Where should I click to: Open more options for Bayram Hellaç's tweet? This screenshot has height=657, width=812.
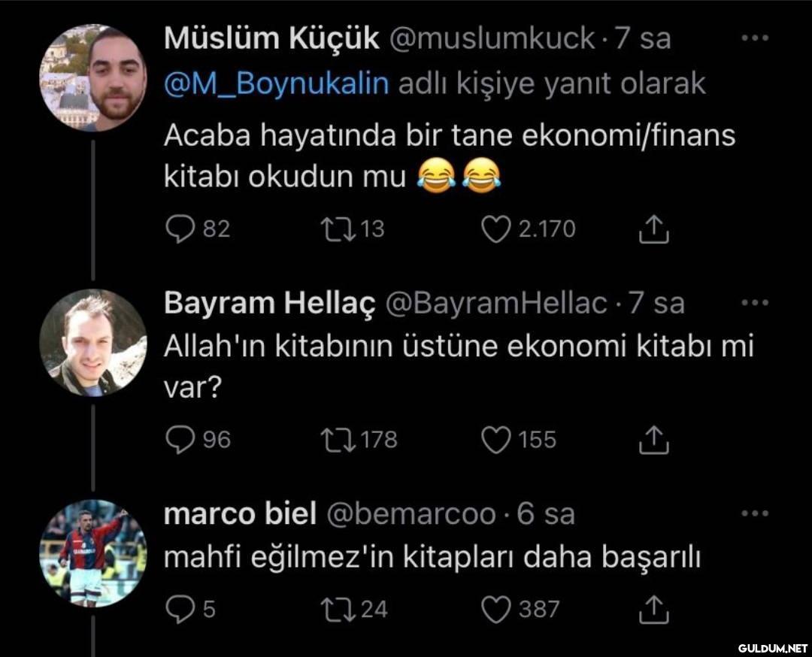click(754, 303)
